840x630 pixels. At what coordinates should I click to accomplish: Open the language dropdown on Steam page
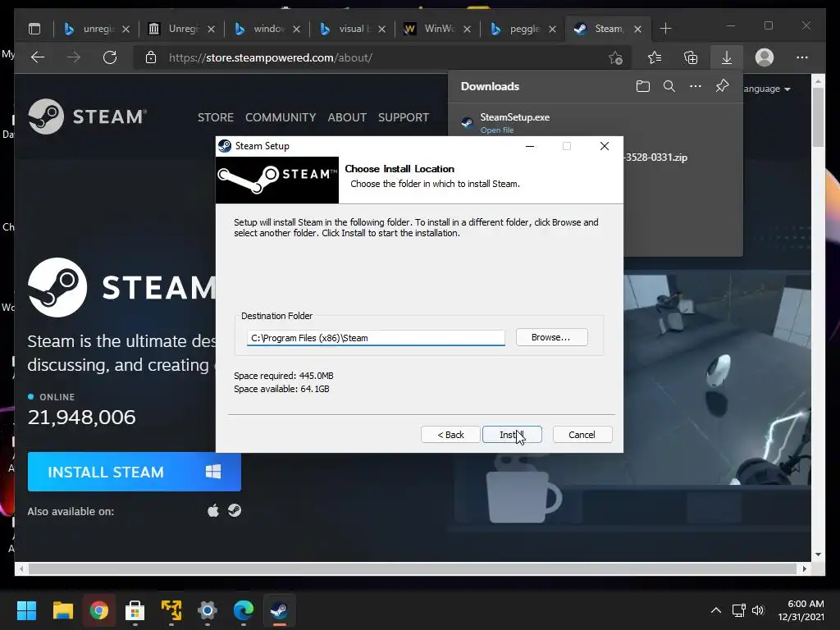point(767,89)
